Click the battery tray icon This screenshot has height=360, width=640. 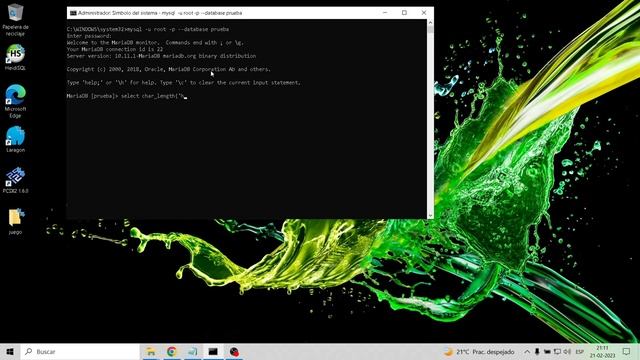(x=547, y=351)
